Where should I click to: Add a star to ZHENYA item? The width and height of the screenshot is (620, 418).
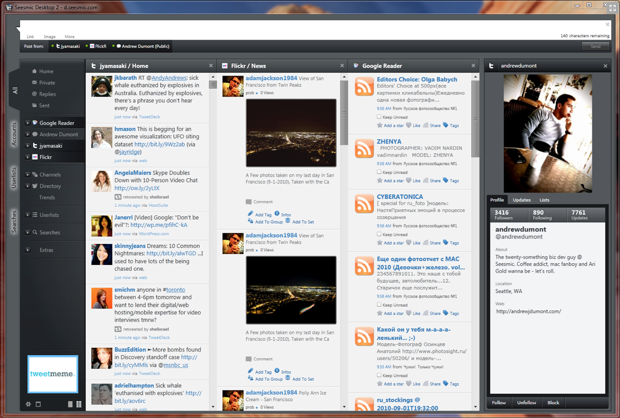coord(390,181)
